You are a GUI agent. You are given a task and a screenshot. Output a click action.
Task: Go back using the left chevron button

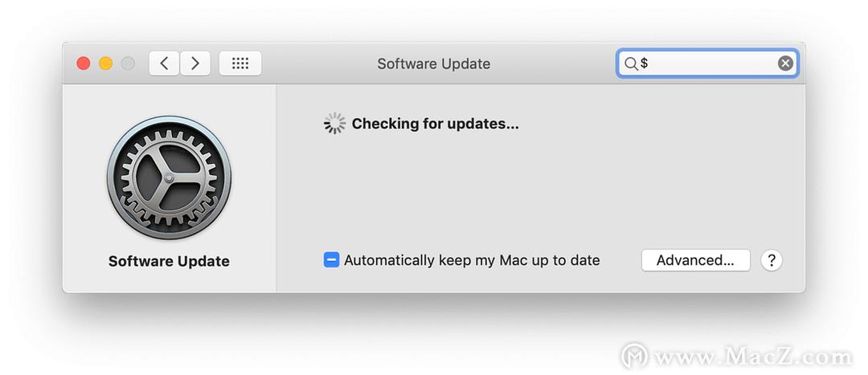pos(164,63)
